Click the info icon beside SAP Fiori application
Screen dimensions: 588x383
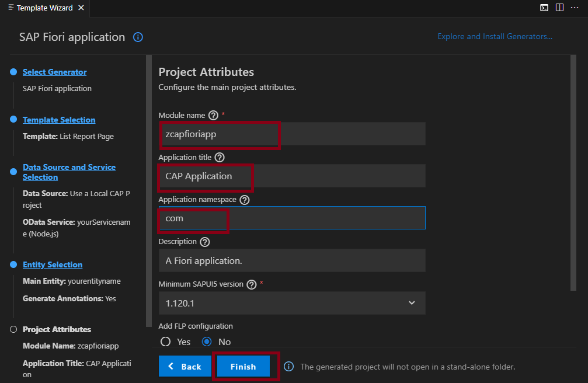pyautogui.click(x=138, y=37)
